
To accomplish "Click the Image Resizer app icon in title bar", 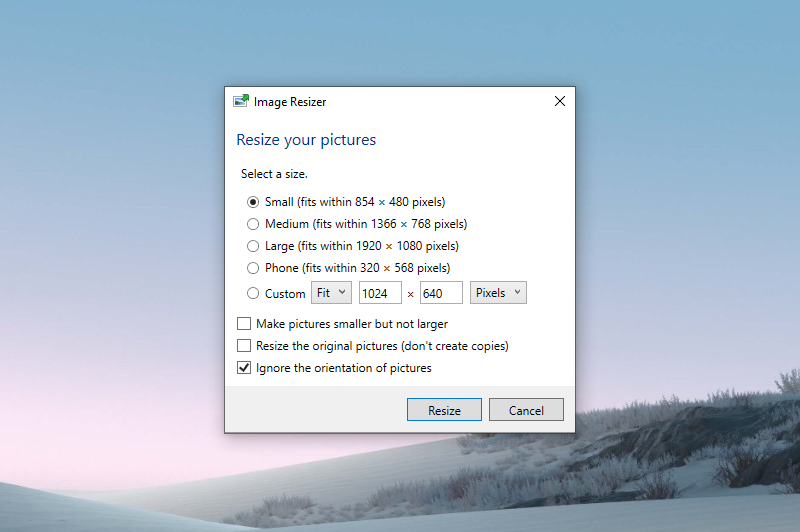I will point(240,101).
